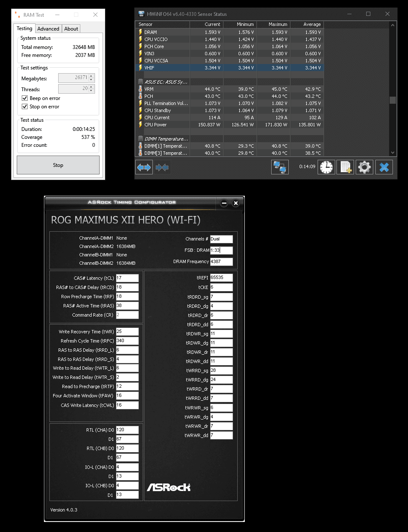The height and width of the screenshot is (532, 408).
Task: Close the ASRock Timing Configurator window
Action: [236, 203]
